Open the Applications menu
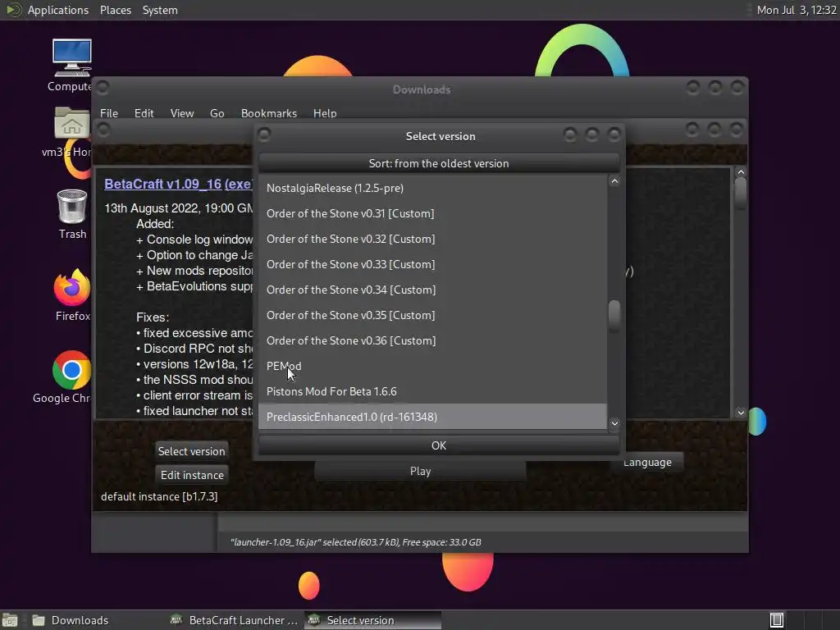Screen dimensions: 840x630 [58, 10]
